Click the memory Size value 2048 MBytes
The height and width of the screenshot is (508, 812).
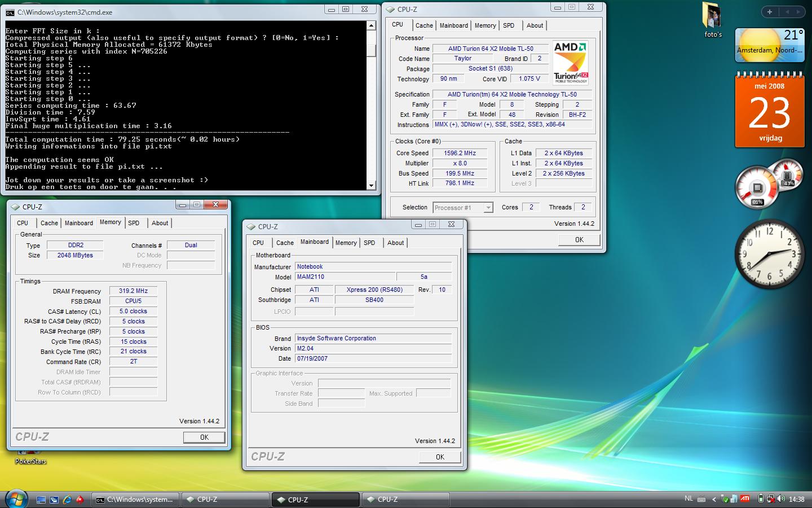pyautogui.click(x=75, y=256)
